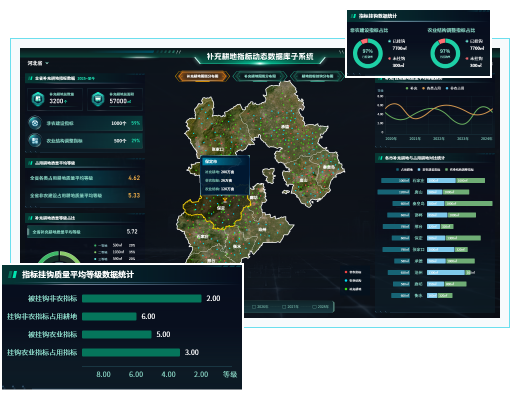The height and width of the screenshot is (400, 520).
Task: Click the green bar with value 6.00
Action: [x=109, y=316]
